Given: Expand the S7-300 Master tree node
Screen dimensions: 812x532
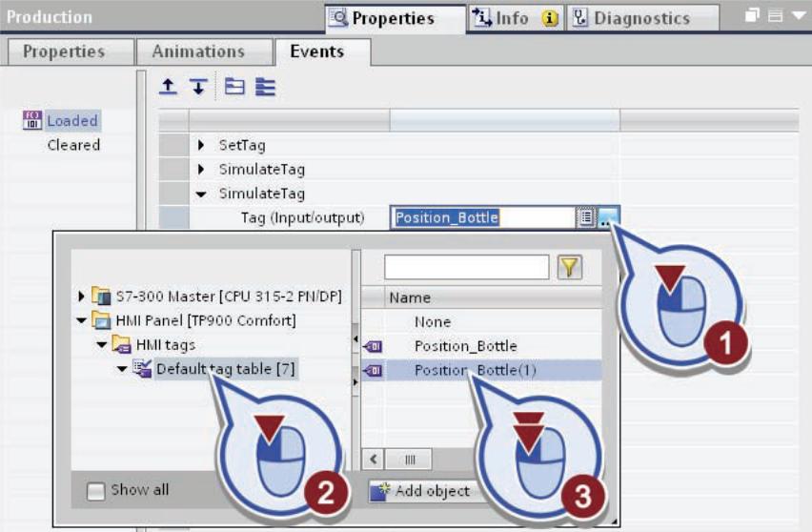Looking at the screenshot, I should [x=81, y=297].
